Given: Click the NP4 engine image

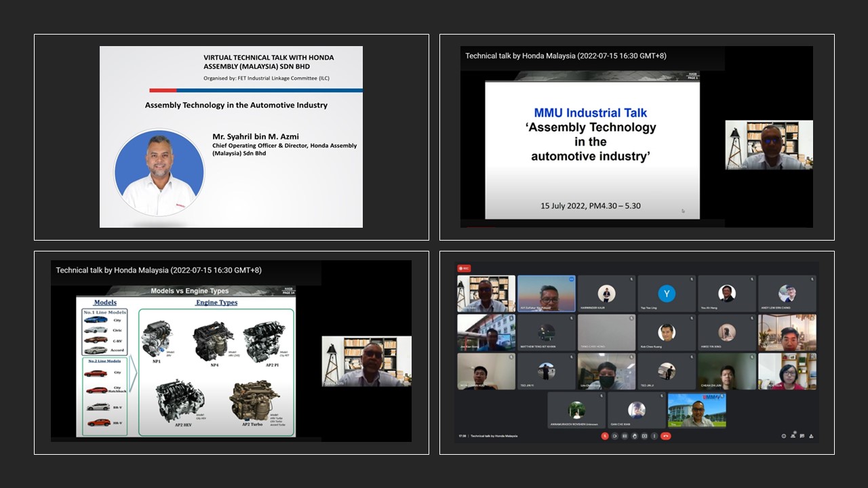Looking at the screenshot, I should (213, 342).
